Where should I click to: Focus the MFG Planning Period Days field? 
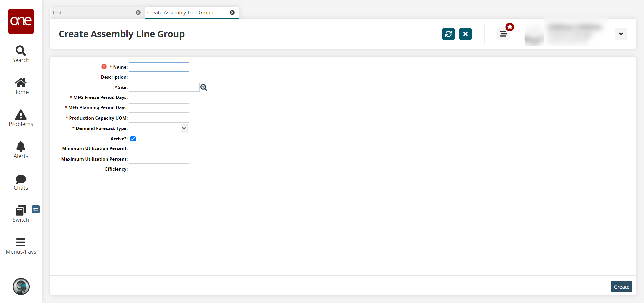(159, 108)
